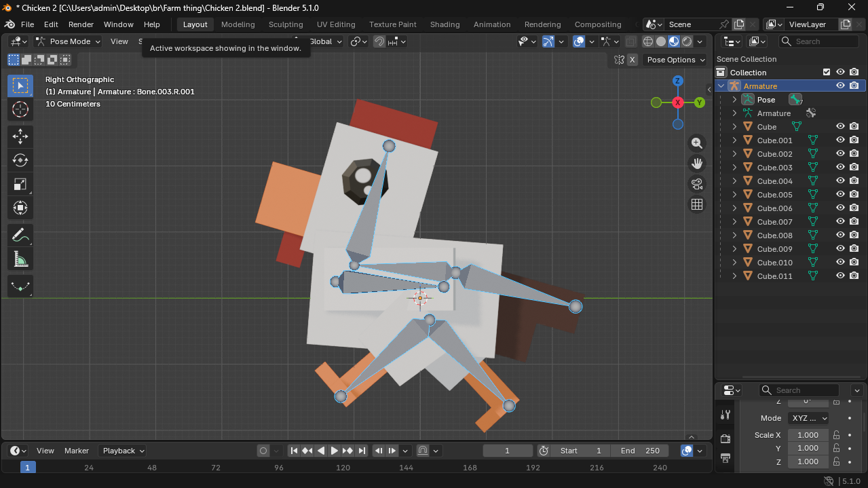
Task: Open the Pose Mode dropdown
Action: (69, 41)
